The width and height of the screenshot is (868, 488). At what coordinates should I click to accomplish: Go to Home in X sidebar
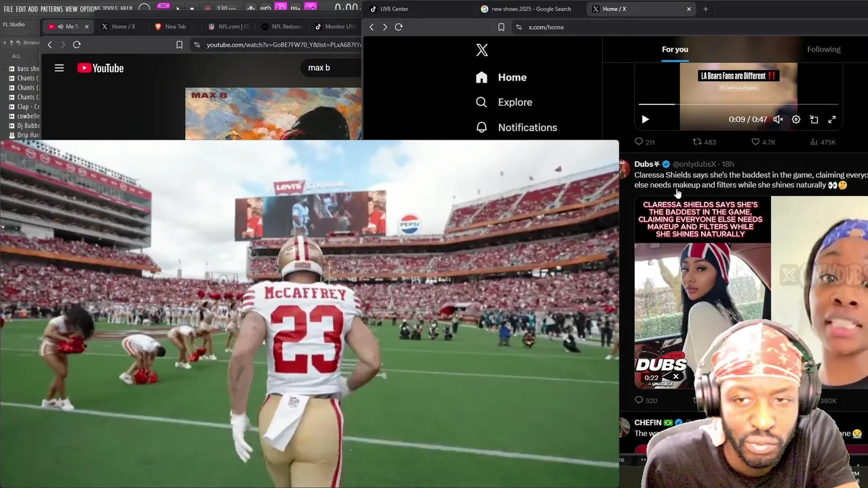(501, 77)
